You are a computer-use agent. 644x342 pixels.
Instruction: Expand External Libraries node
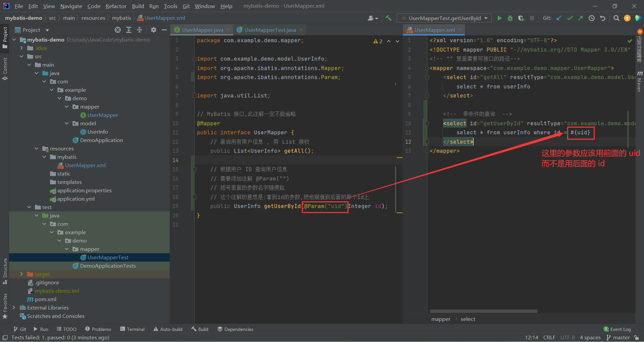(14, 307)
